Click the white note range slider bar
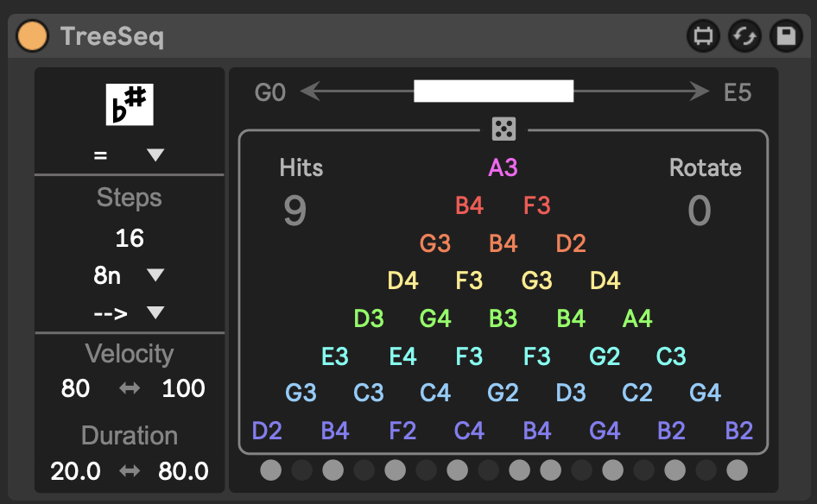 point(493,91)
